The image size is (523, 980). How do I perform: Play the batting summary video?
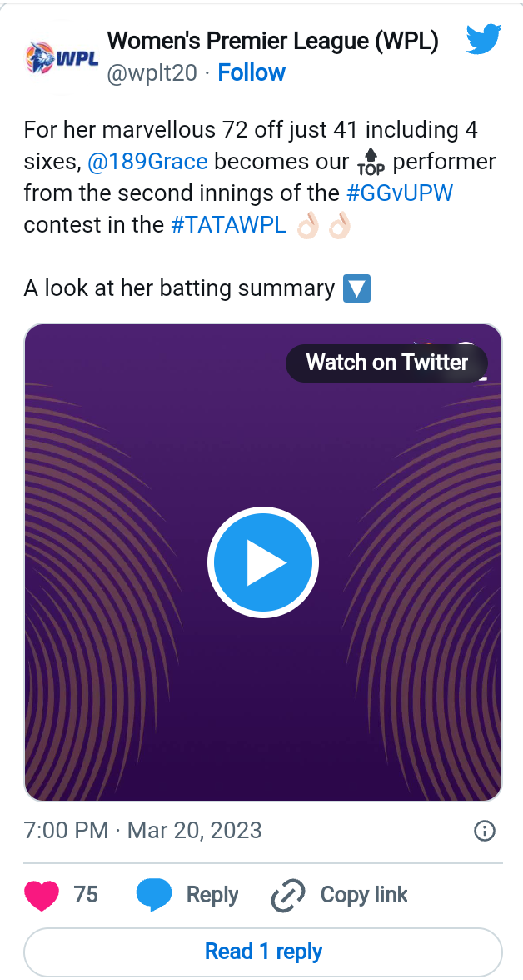coord(262,563)
